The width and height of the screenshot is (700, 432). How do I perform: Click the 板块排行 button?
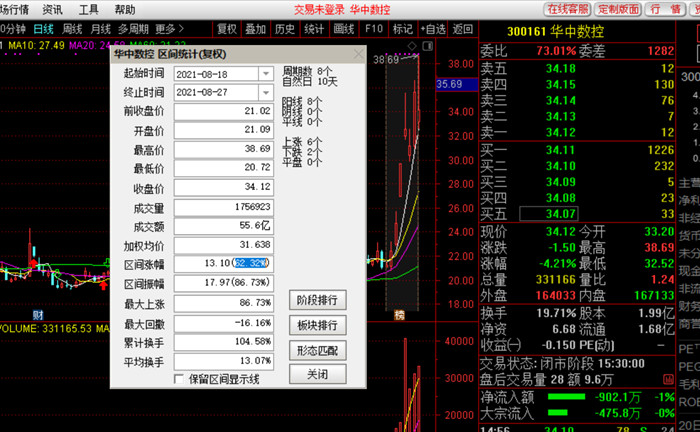pos(317,325)
